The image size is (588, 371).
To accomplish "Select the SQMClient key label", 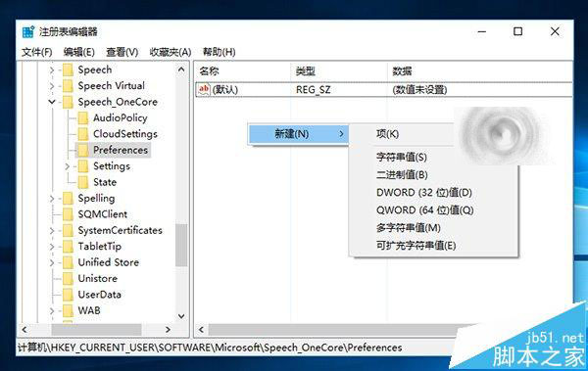I will point(102,214).
